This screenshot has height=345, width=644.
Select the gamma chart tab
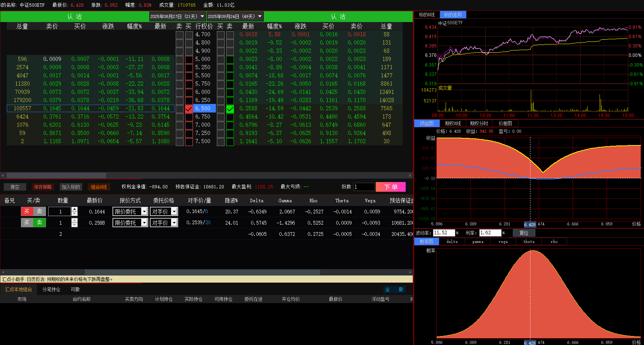pos(477,242)
